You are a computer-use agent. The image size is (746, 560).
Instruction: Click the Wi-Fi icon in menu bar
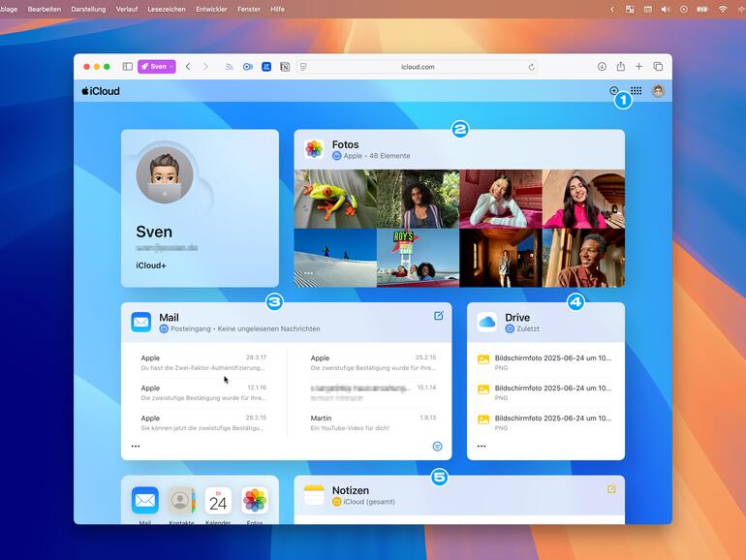point(723,9)
